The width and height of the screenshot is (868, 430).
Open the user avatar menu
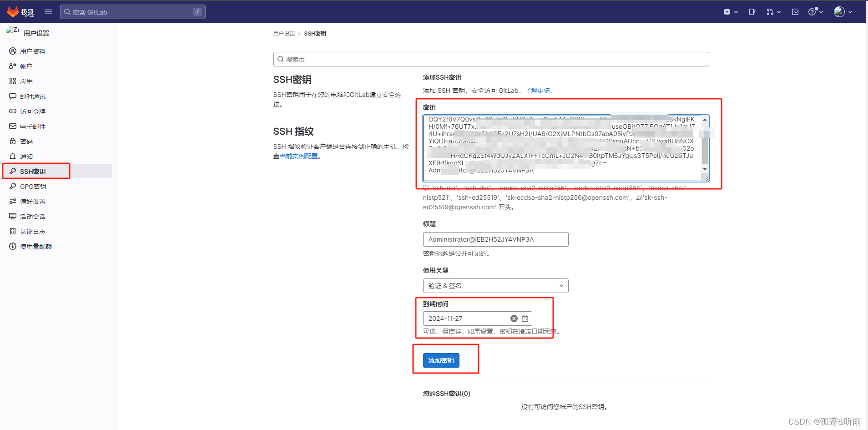(x=843, y=12)
